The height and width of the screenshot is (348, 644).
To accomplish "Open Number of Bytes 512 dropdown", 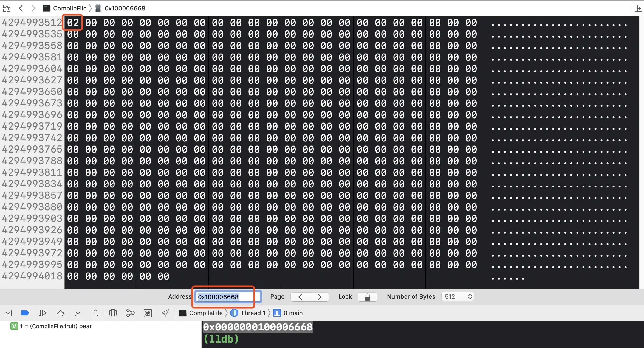I will (458, 297).
